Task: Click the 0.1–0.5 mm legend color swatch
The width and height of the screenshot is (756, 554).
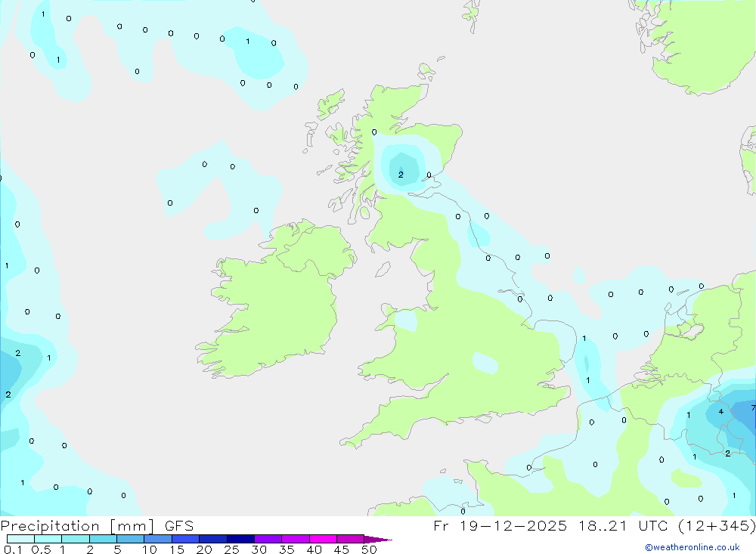Action: (20, 539)
